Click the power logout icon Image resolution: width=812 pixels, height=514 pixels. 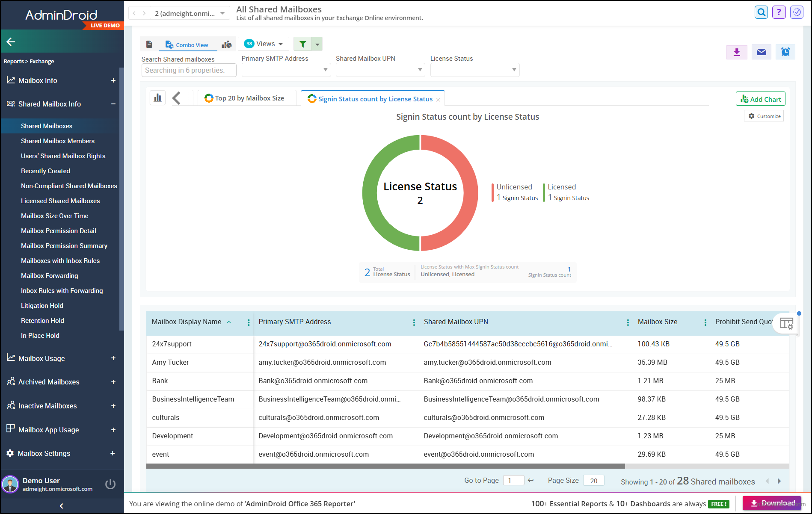coord(110,484)
